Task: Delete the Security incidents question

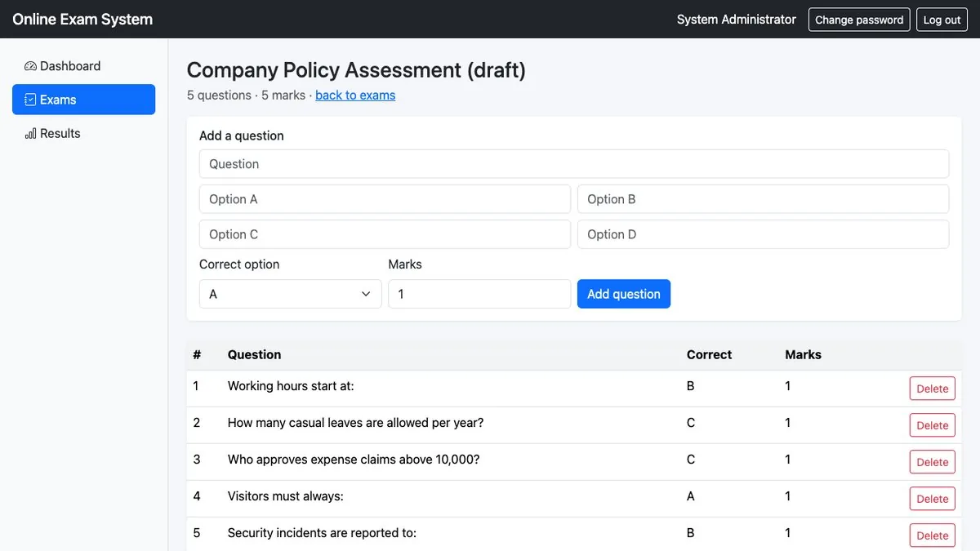Action: click(932, 535)
